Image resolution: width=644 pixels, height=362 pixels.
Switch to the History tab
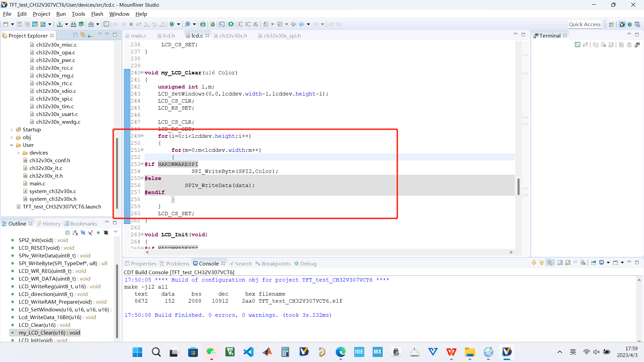click(49, 224)
